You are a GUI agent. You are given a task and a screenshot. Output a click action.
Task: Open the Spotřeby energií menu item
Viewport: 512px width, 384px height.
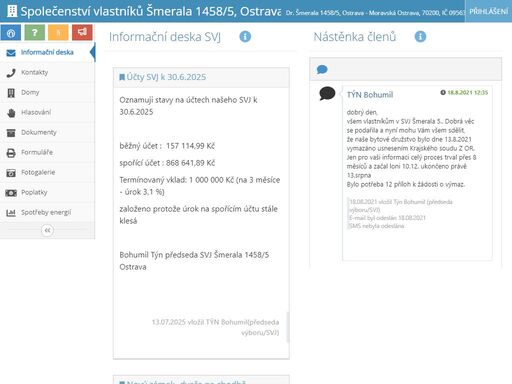tap(47, 212)
